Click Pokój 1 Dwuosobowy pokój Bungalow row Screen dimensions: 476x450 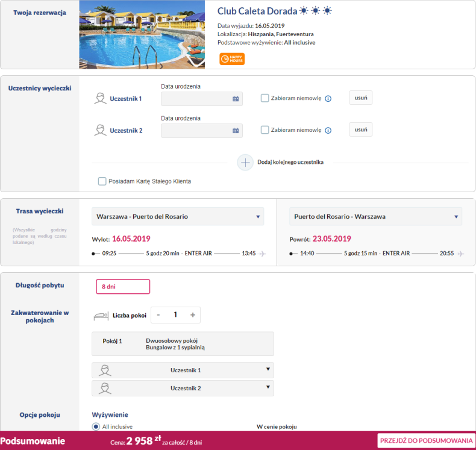pyautogui.click(x=183, y=344)
